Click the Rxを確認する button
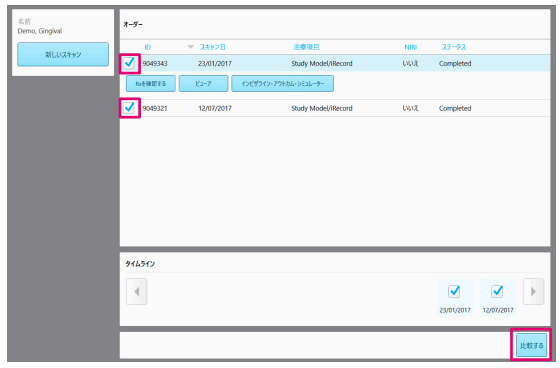This screenshot has height=368, width=560. pyautogui.click(x=151, y=84)
